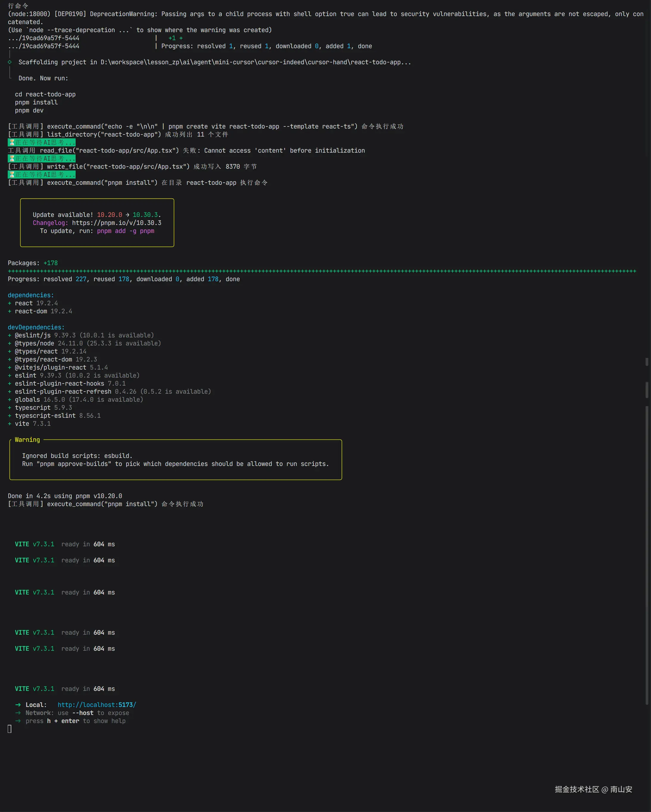Click the hourglass icon above write_file line
Viewport: 651px width, 812px height.
(x=12, y=159)
